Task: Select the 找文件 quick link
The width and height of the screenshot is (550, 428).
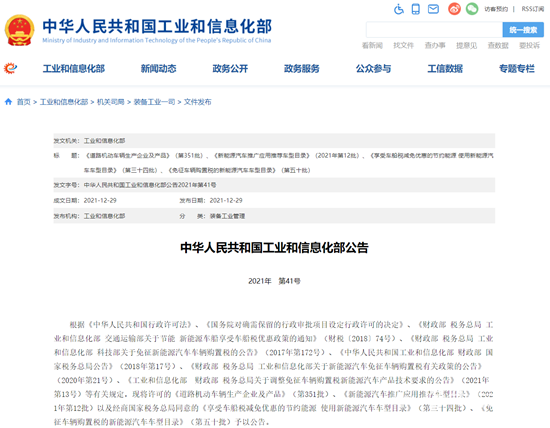Action: [403, 46]
